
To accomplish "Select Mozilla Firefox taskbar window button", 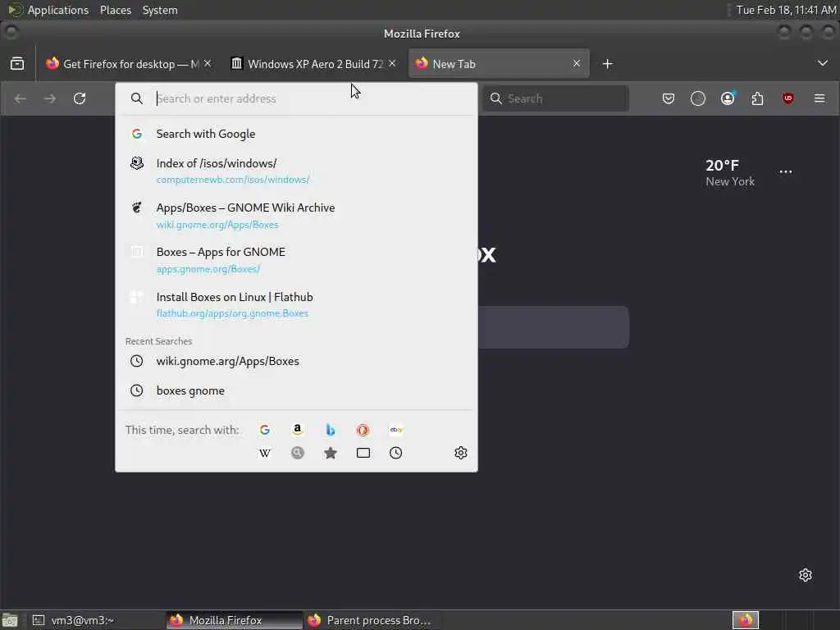I will 234,620.
